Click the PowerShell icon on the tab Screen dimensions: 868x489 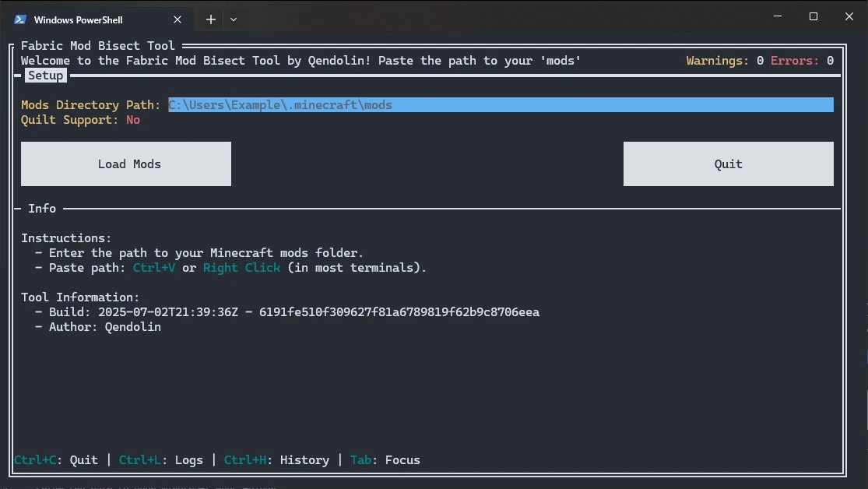click(20, 19)
